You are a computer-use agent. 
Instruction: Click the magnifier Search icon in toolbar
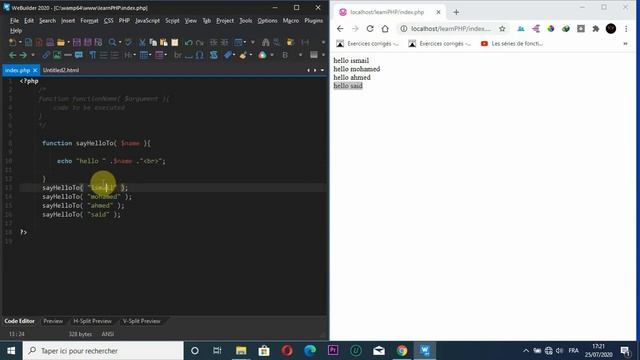tap(112, 42)
